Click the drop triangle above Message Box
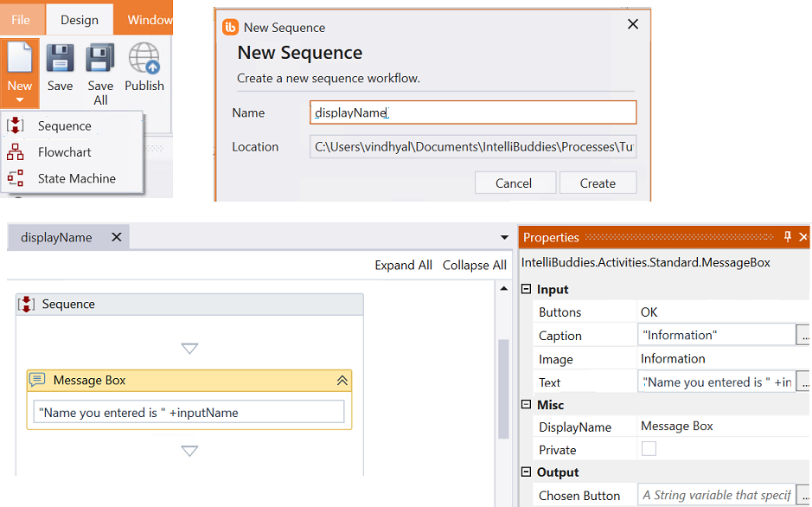 click(x=189, y=349)
